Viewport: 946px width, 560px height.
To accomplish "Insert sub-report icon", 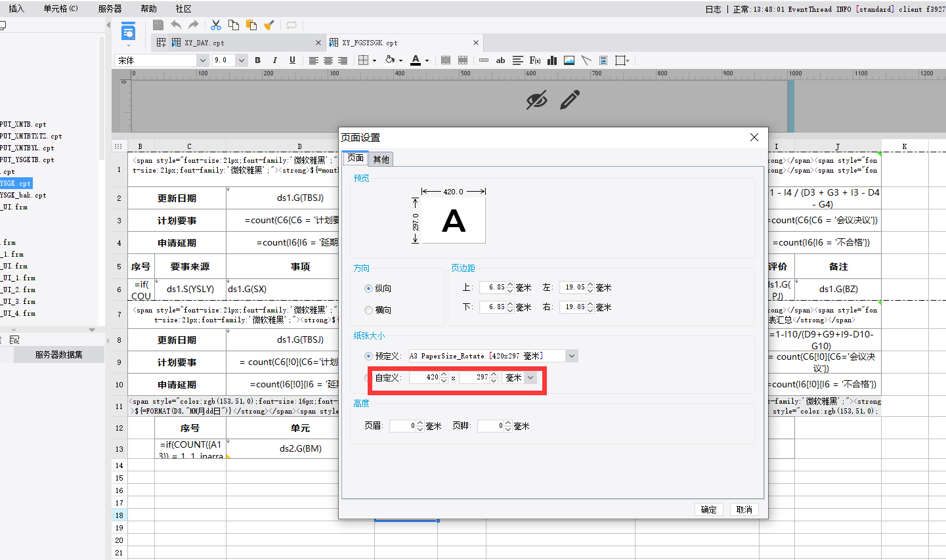I will [603, 60].
